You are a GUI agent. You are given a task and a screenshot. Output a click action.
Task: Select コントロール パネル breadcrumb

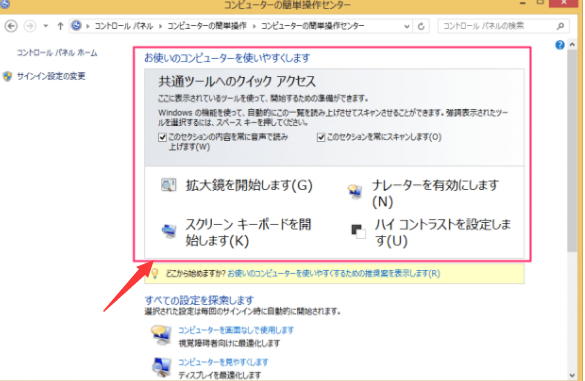coord(123,26)
